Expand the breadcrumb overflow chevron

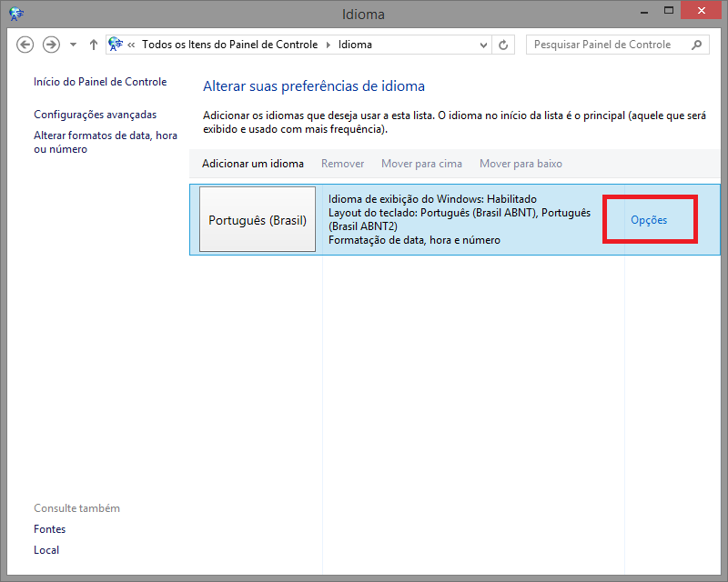coord(133,44)
